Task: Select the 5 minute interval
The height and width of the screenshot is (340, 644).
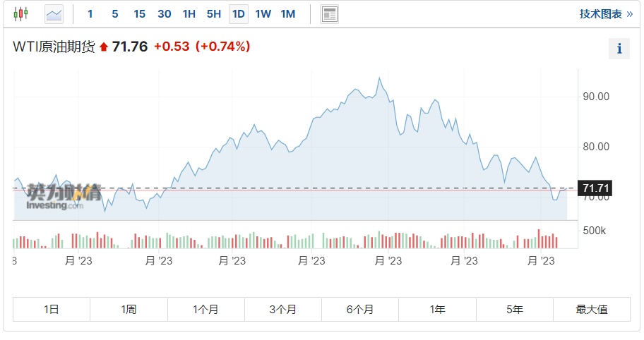Action: [x=115, y=13]
